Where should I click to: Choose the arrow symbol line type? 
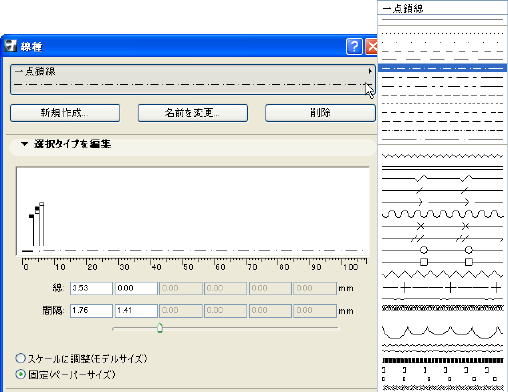coord(442,202)
